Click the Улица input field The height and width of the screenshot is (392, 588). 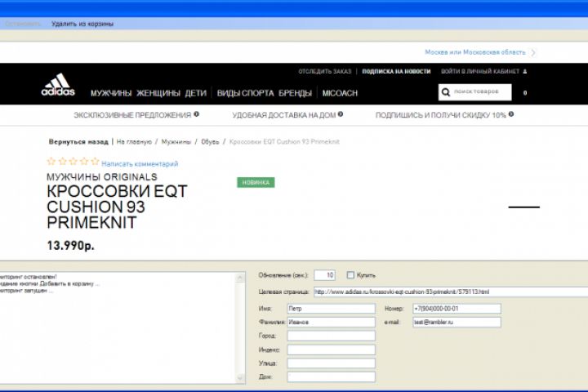[x=331, y=363]
